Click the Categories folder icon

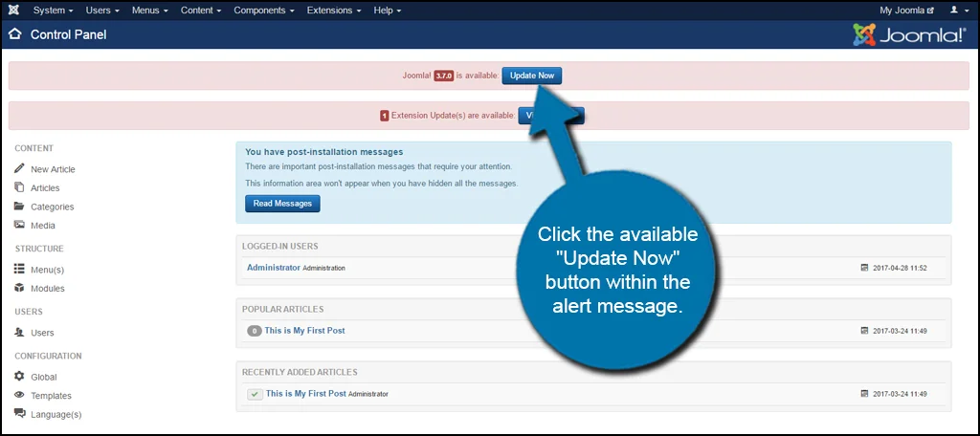(19, 207)
